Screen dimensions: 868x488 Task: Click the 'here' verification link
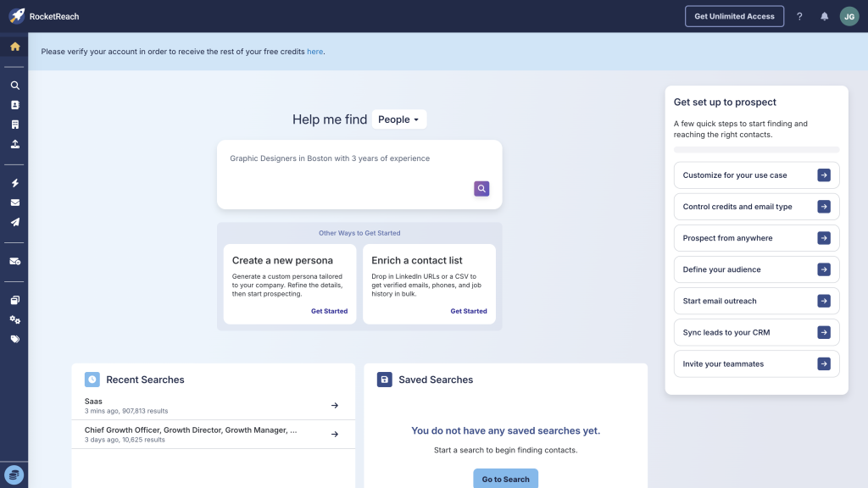pyautogui.click(x=315, y=52)
